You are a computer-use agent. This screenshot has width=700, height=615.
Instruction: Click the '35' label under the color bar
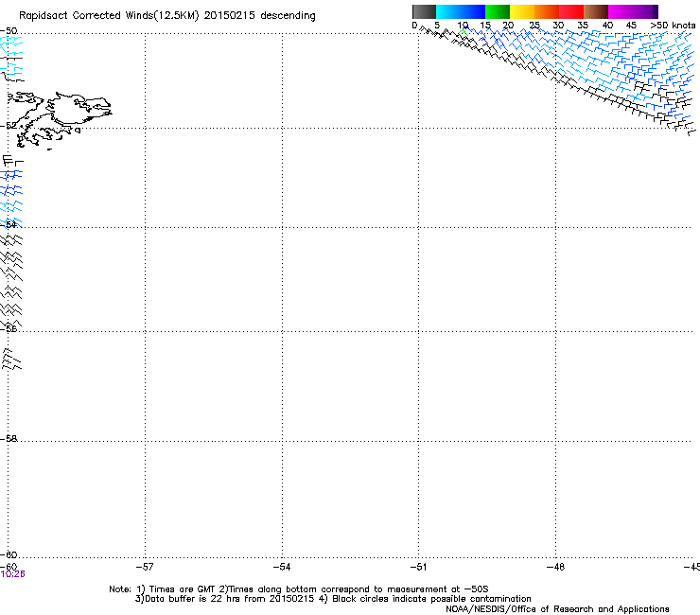tap(583, 25)
